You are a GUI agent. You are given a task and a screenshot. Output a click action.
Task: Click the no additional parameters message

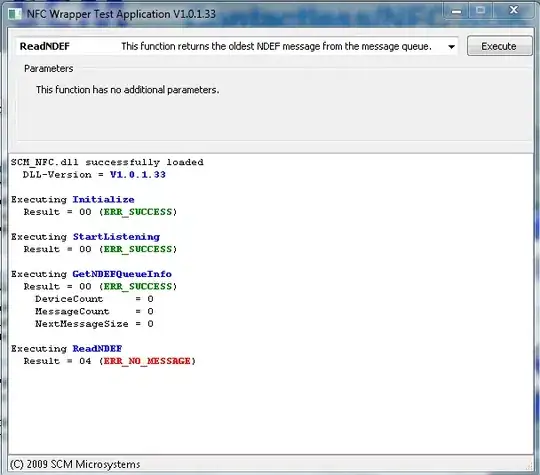point(127,90)
